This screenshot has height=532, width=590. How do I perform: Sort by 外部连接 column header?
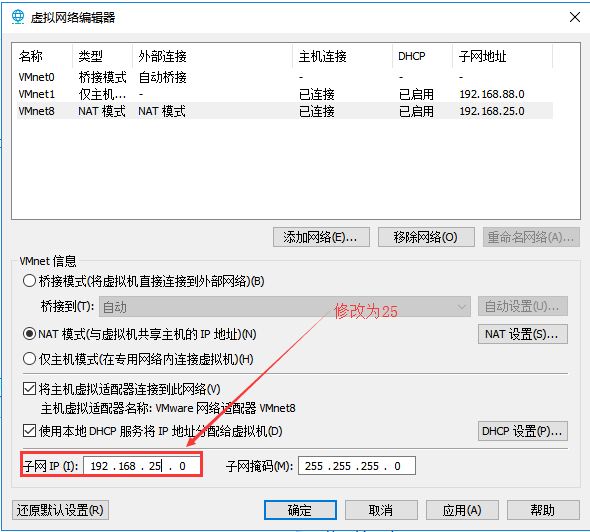click(213, 56)
